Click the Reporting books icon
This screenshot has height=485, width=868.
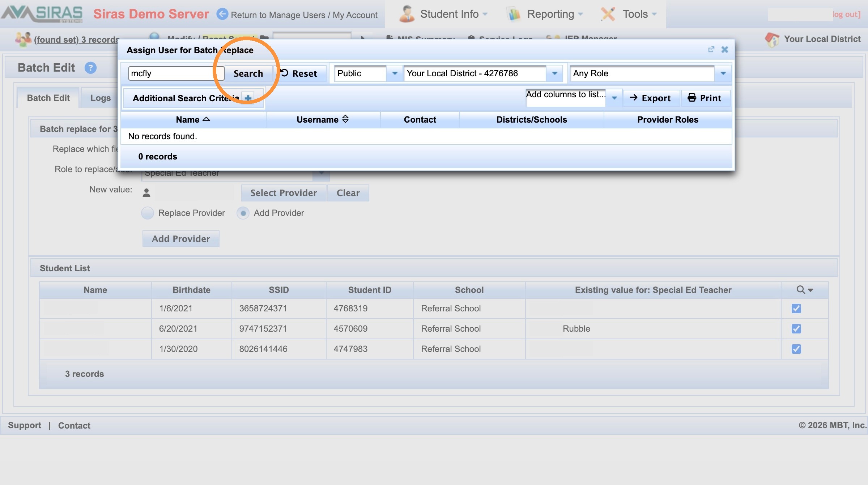(x=514, y=14)
